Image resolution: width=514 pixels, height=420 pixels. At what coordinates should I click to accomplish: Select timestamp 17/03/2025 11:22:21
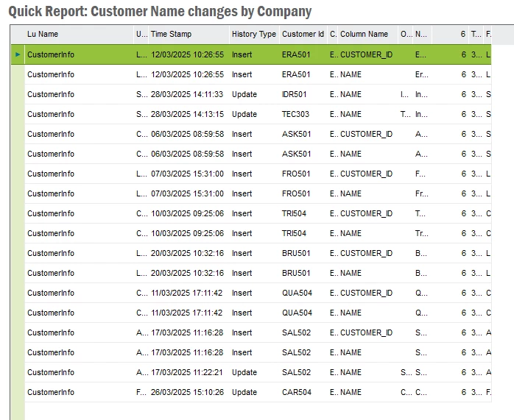click(x=187, y=372)
